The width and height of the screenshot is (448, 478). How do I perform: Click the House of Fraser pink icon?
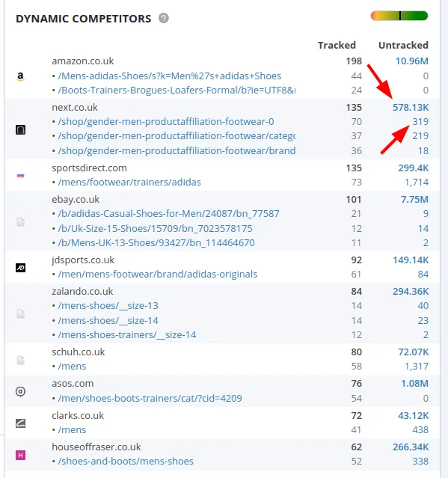pyautogui.click(x=20, y=456)
